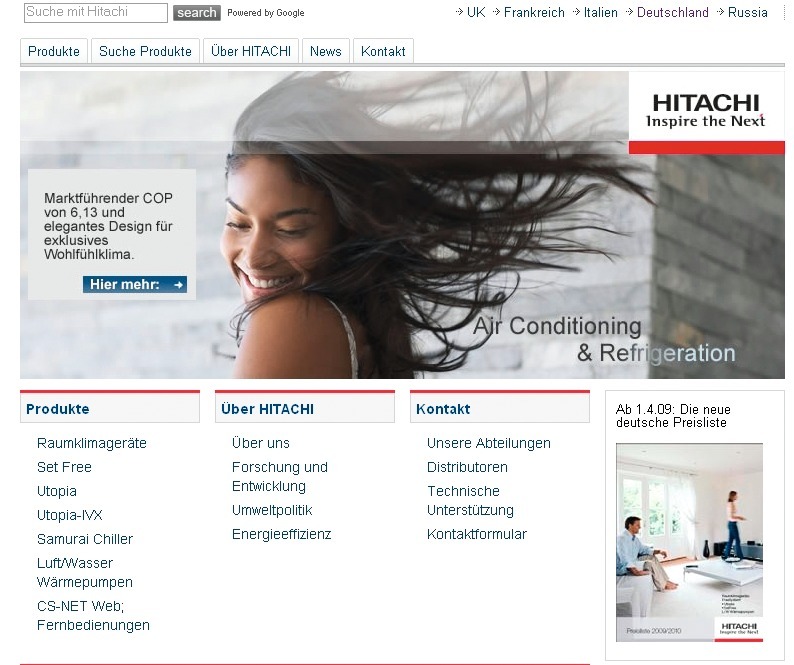This screenshot has width=794, height=665.
Task: Click the Hitachi search input field
Action: click(96, 13)
